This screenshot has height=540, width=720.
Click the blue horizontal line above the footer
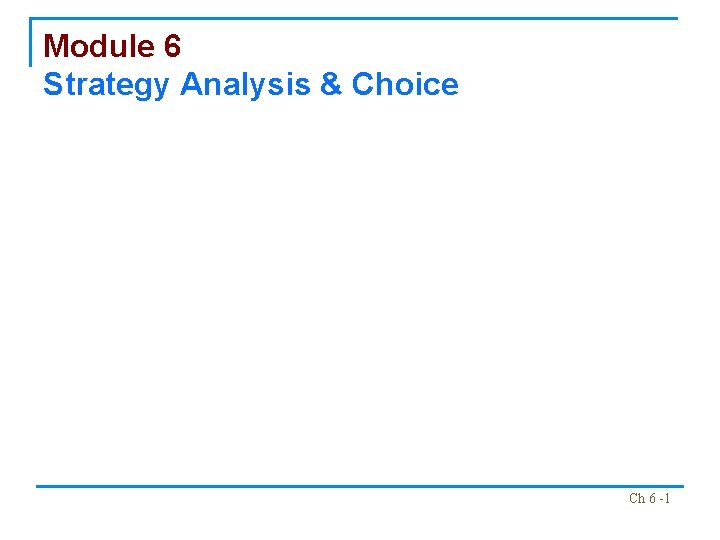point(360,487)
